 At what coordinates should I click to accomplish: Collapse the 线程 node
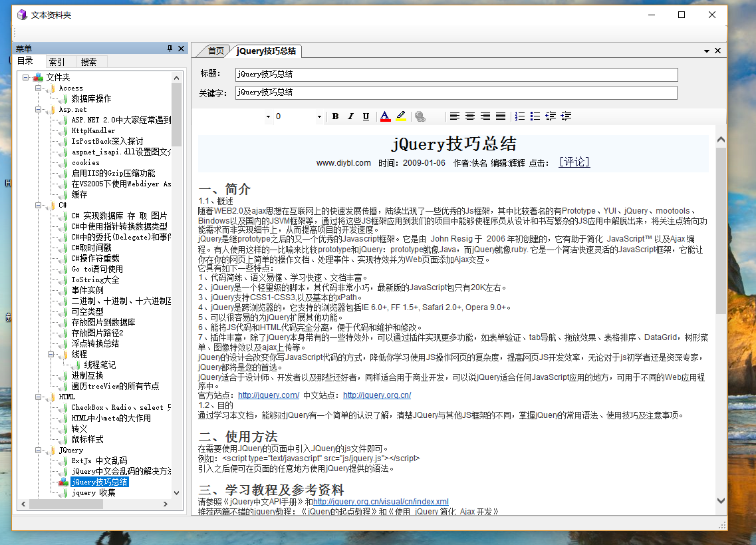(51, 354)
